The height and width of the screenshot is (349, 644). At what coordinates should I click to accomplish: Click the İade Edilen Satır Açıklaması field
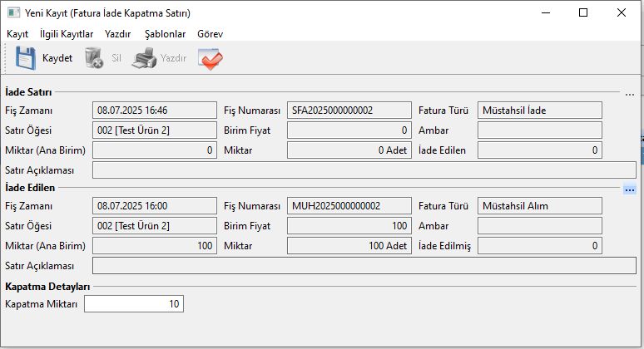tap(364, 266)
